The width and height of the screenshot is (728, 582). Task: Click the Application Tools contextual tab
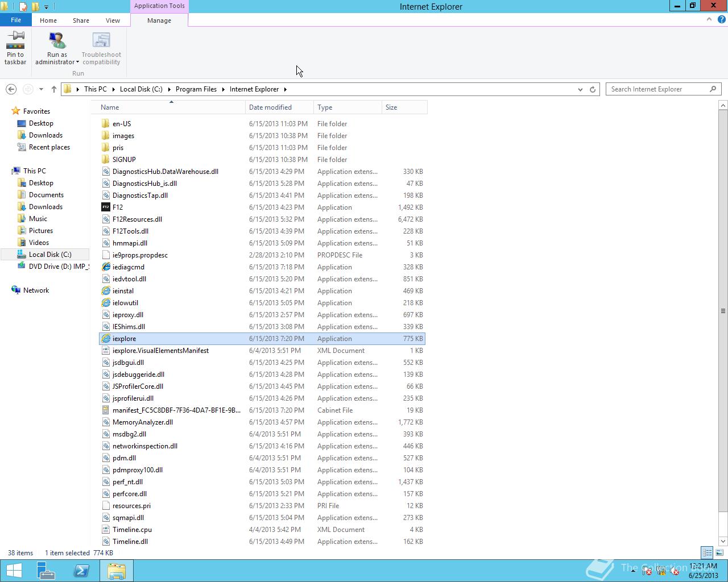pyautogui.click(x=159, y=6)
